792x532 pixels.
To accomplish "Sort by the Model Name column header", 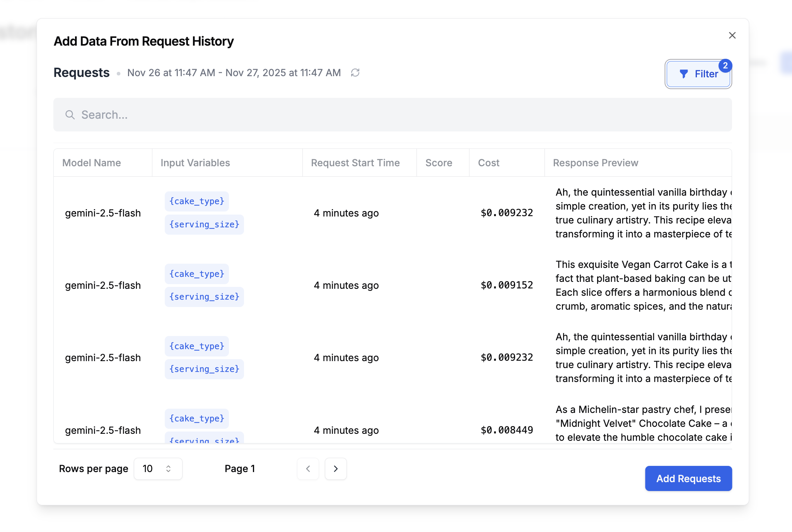I will [x=91, y=162].
